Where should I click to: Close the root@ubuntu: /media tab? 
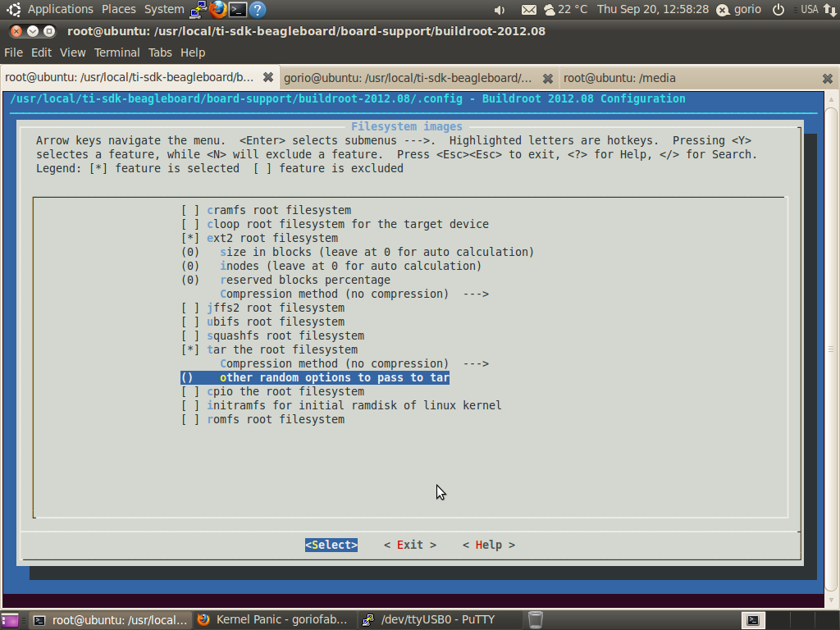tap(827, 79)
